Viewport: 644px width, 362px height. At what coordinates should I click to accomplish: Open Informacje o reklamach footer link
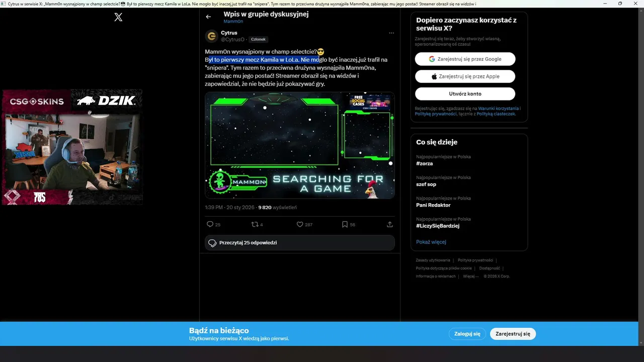point(436,276)
